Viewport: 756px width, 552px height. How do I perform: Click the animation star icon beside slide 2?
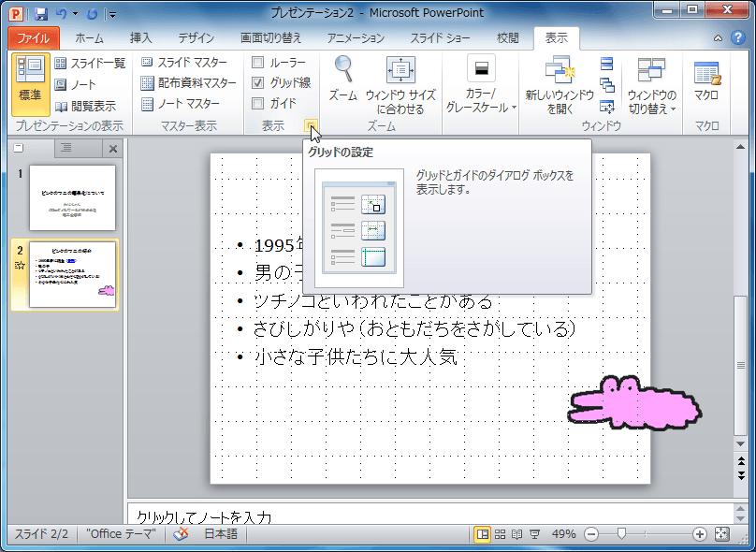pyautogui.click(x=20, y=265)
